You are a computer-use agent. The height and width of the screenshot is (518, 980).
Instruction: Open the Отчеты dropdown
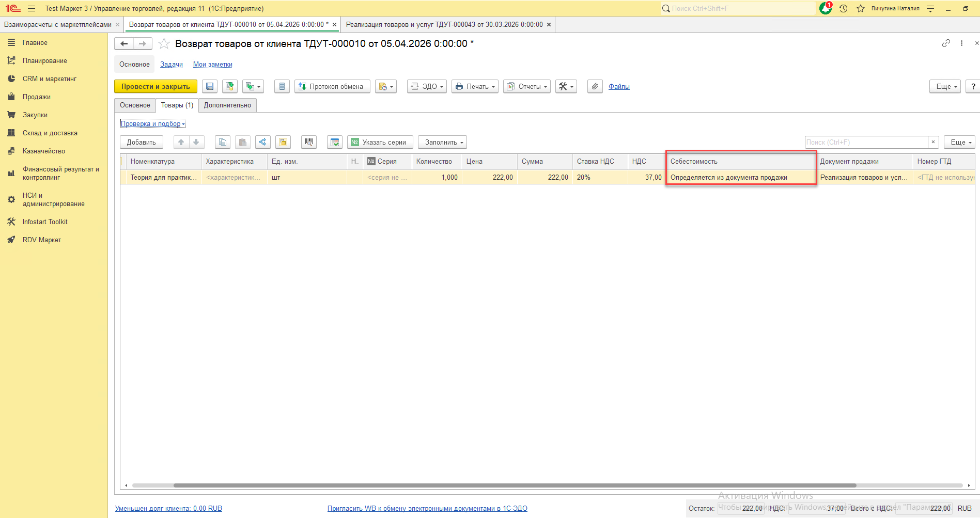(526, 87)
